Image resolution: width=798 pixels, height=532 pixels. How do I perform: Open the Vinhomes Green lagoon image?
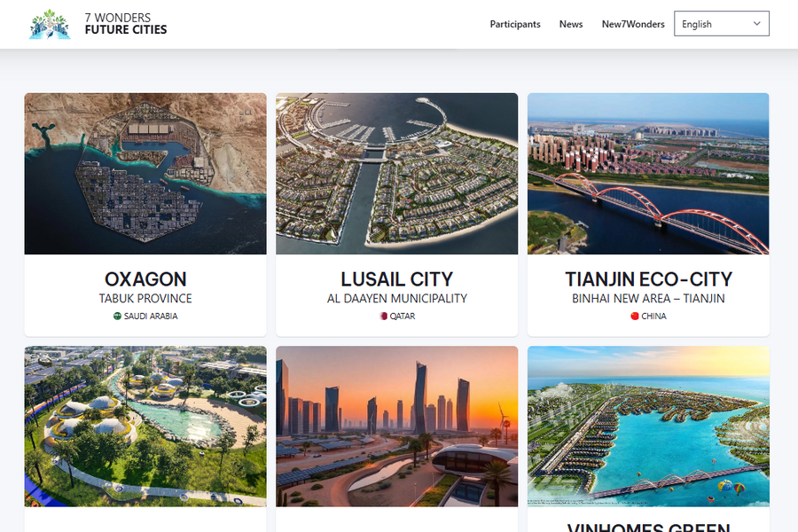pyautogui.click(x=648, y=426)
